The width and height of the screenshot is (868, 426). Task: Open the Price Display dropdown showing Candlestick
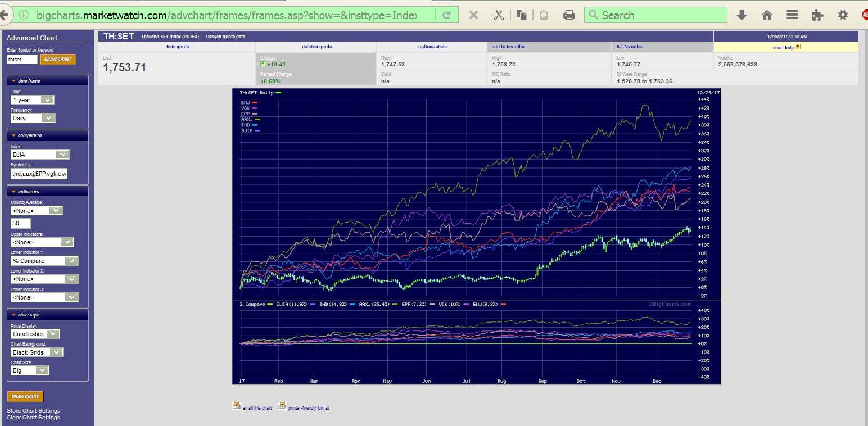coord(35,334)
